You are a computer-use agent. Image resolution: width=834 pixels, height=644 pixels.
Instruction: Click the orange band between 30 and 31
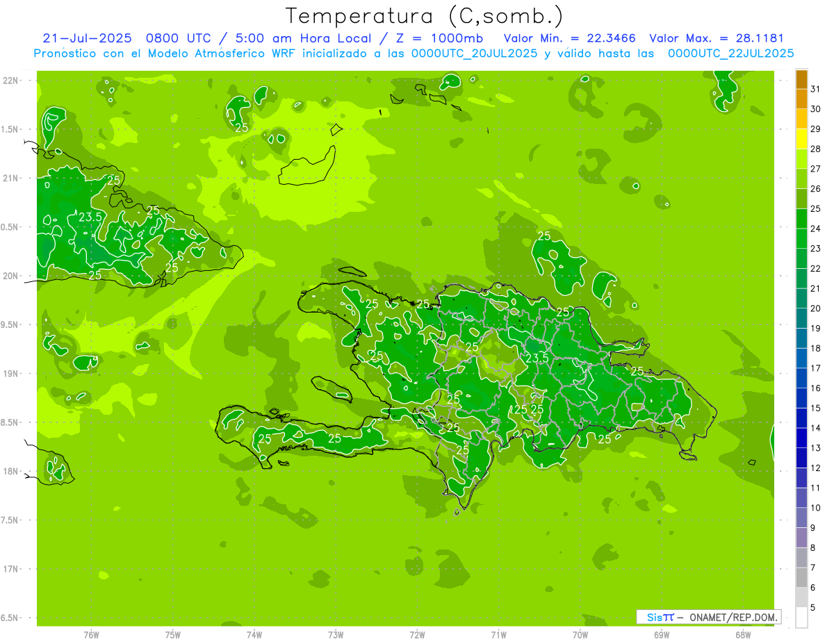tap(801, 99)
